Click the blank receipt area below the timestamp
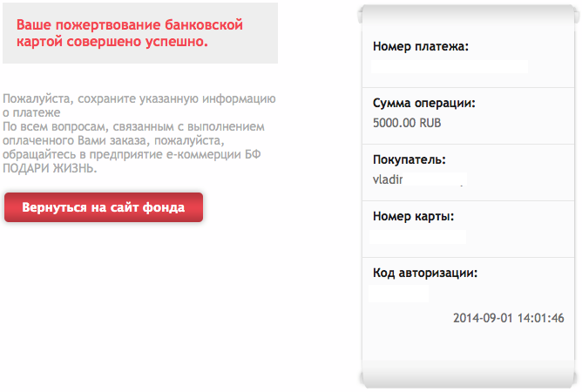This screenshot has height=392, width=582. coord(466,348)
